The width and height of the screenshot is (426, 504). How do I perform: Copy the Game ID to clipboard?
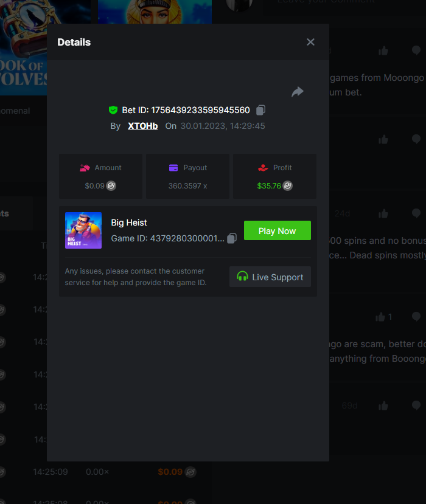(231, 239)
